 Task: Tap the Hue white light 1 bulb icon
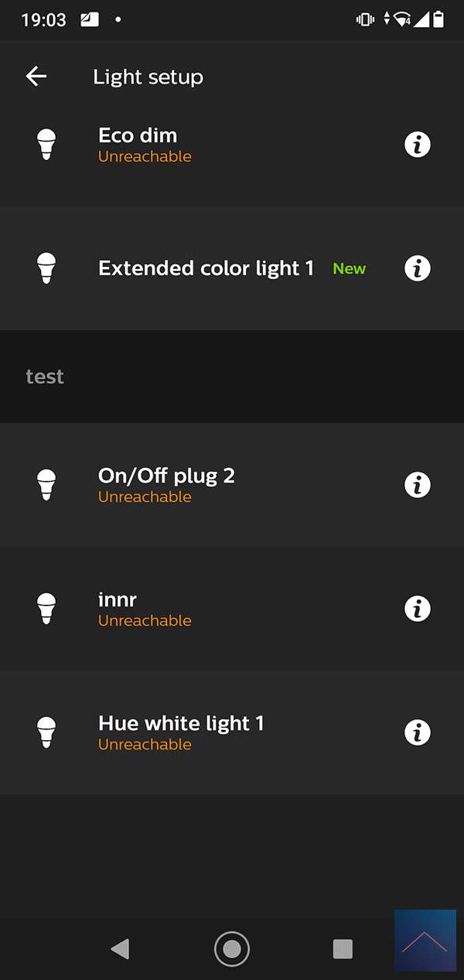pyautogui.click(x=46, y=732)
